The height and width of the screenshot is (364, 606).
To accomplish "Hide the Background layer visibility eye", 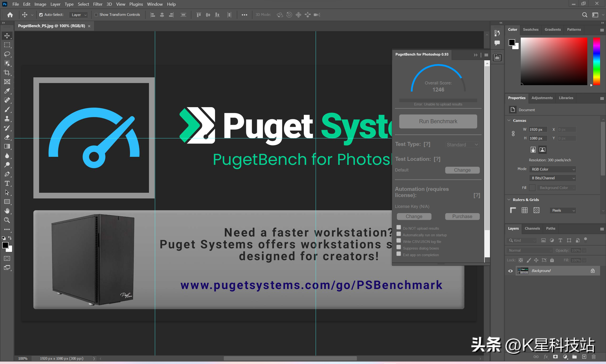I will click(x=511, y=271).
